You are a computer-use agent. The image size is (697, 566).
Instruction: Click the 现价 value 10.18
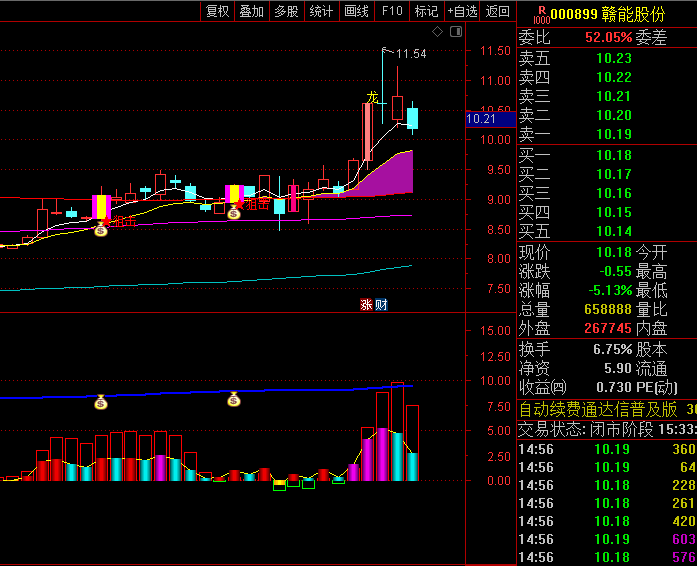click(x=614, y=253)
